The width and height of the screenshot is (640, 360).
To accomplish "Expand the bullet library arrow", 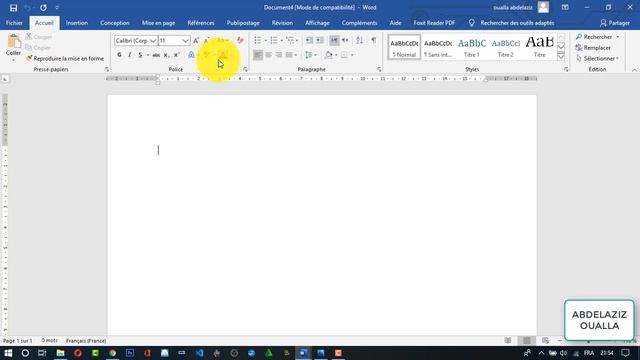I will 265,40.
